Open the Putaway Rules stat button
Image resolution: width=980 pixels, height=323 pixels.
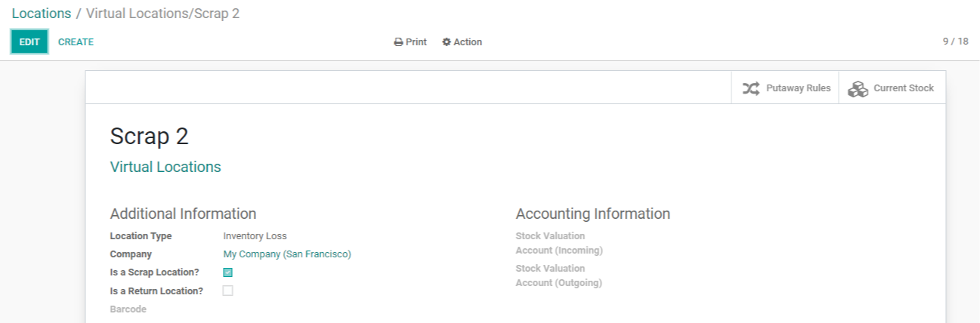coord(785,88)
